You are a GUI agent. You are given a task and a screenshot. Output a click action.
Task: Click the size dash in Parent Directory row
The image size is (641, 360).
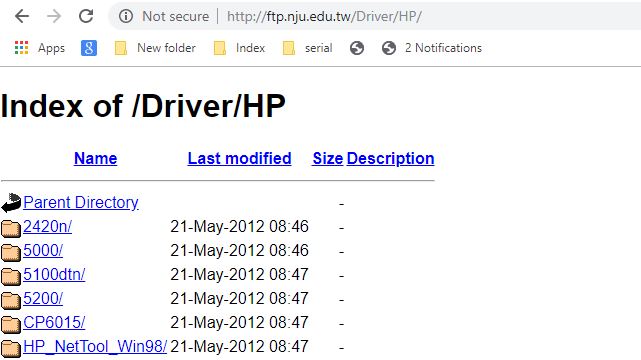341,203
